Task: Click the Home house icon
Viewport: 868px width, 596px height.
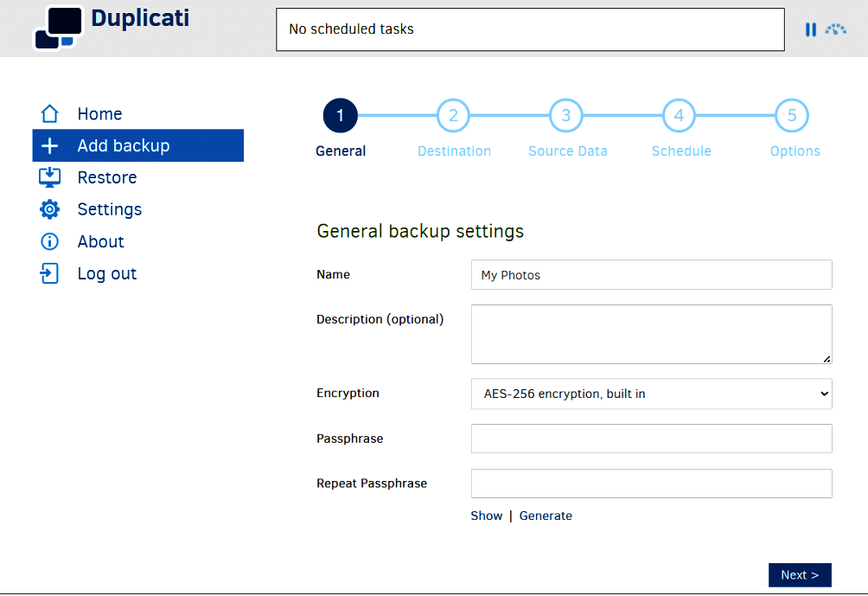Action: (50, 114)
